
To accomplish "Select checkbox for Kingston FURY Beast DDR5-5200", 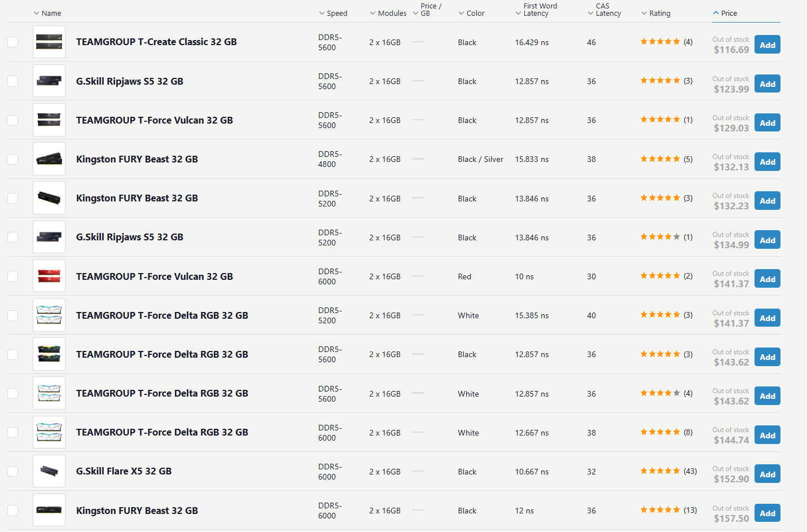I will coord(12,198).
